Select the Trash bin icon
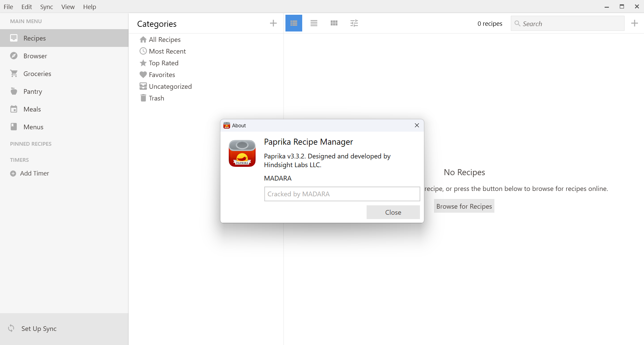The image size is (644, 345). (143, 98)
